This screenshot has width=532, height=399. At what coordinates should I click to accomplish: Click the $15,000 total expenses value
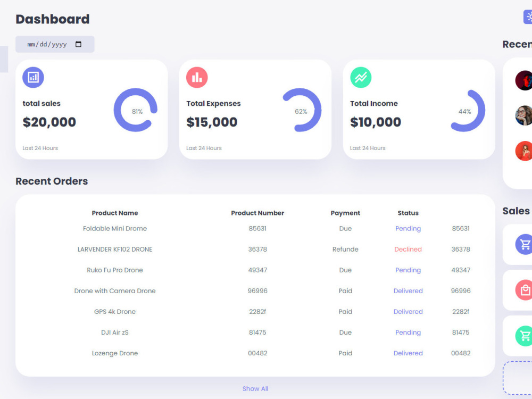212,122
